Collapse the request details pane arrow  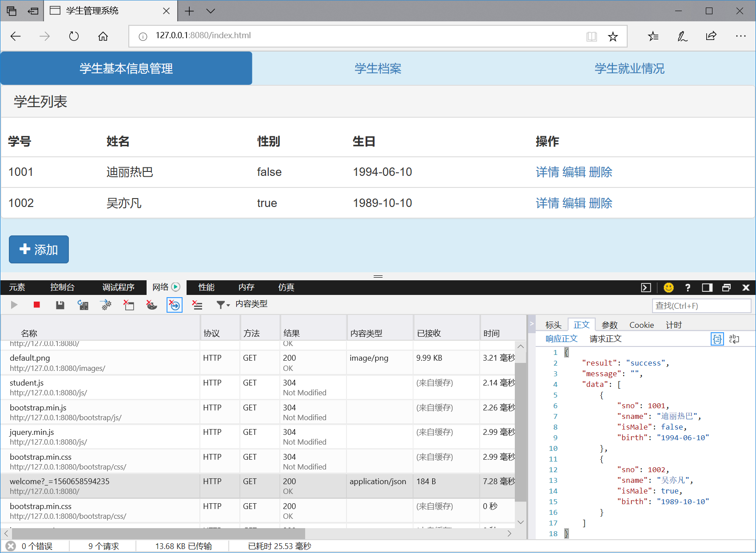(x=531, y=324)
